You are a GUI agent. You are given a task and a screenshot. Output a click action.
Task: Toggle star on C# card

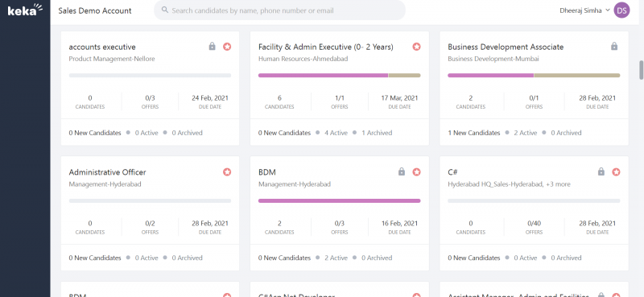click(x=616, y=172)
